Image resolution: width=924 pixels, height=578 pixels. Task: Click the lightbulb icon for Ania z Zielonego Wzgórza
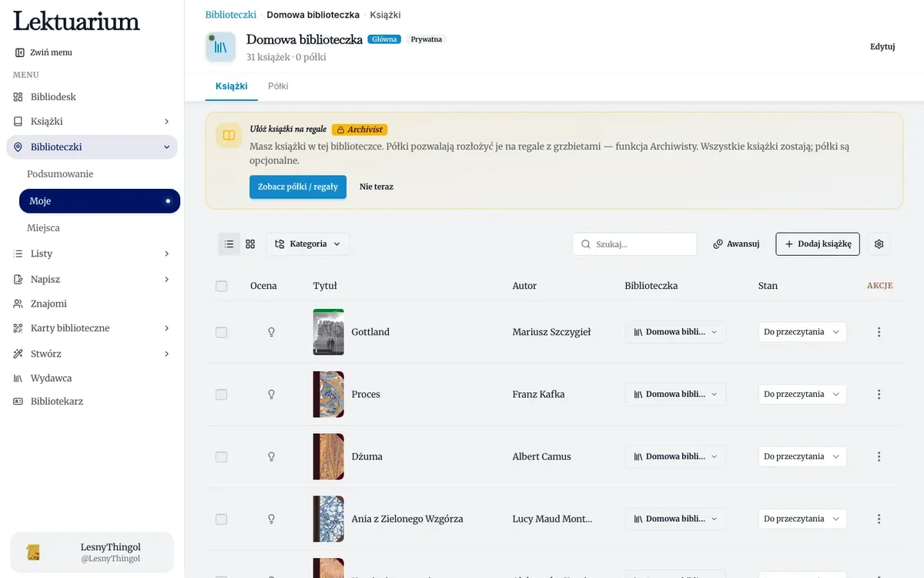271,519
